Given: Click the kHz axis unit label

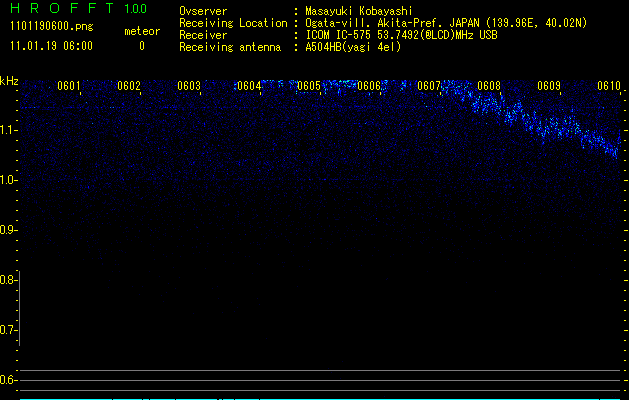Looking at the screenshot, I should 9,81.
